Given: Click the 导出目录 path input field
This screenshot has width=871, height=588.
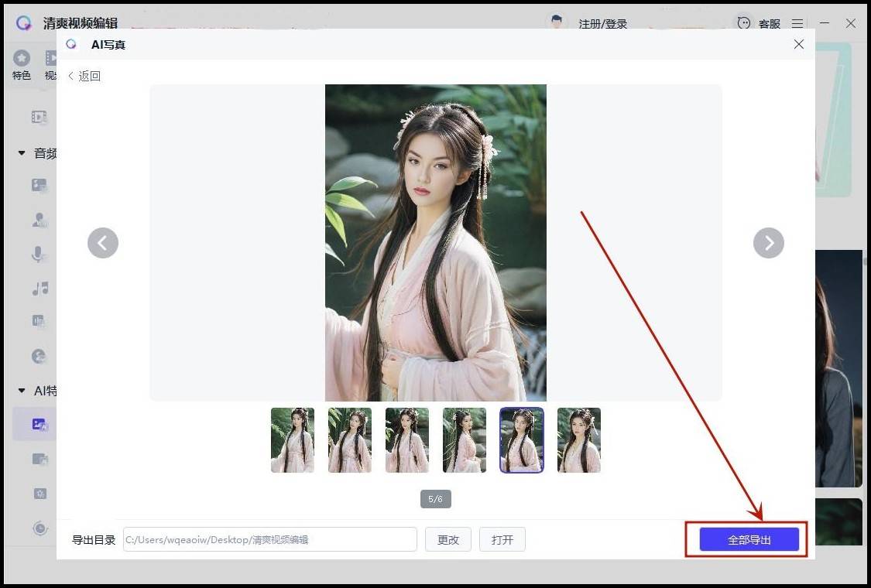Looking at the screenshot, I should 269,539.
